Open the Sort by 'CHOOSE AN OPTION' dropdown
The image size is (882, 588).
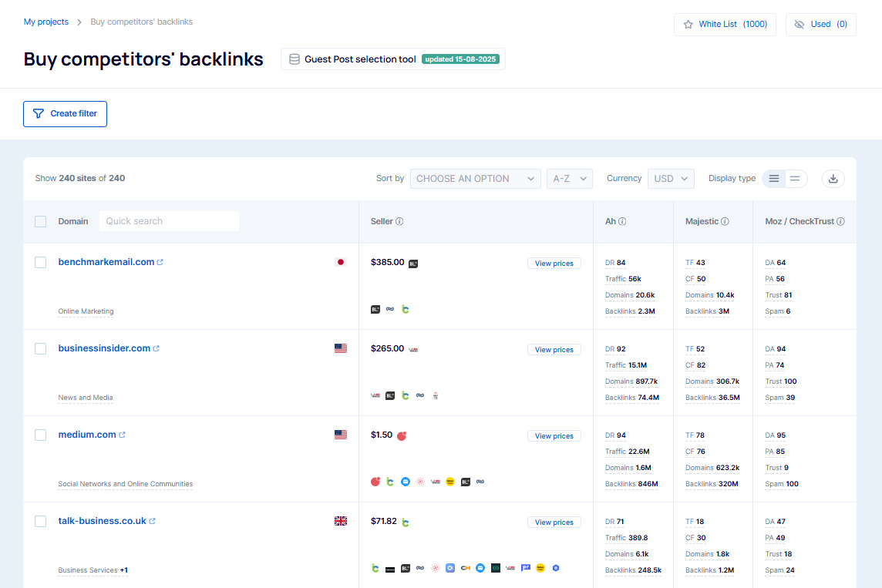tap(476, 179)
